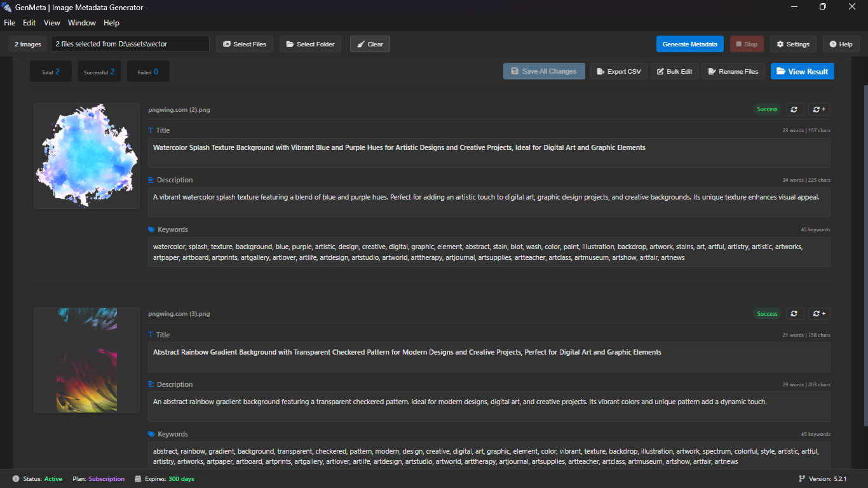Open the Window menu
The width and height of the screenshot is (868, 488).
(81, 22)
